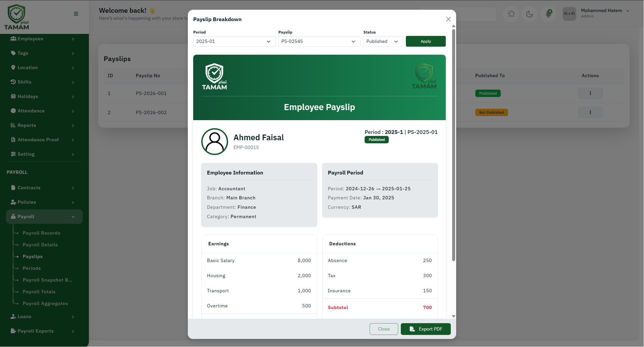Click the employee avatar icon of Ahmed Faisal
Viewport: 644px width, 347px height.
tap(215, 142)
